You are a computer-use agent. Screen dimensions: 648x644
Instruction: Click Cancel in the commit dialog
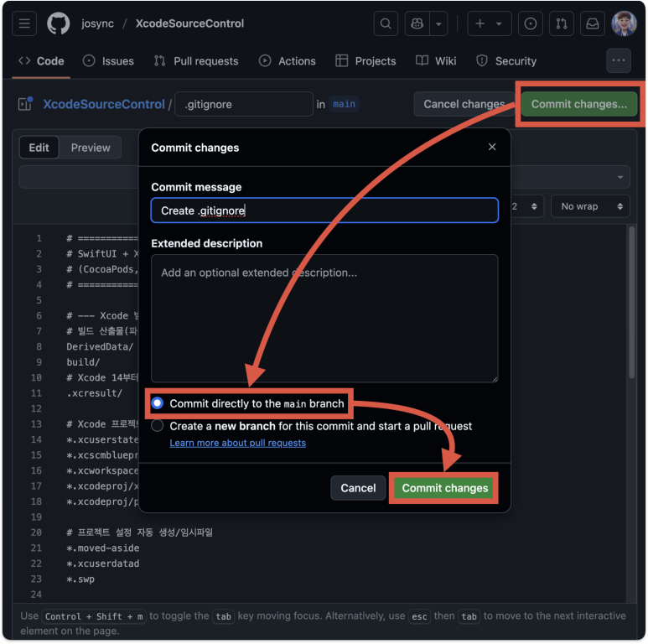pos(358,488)
